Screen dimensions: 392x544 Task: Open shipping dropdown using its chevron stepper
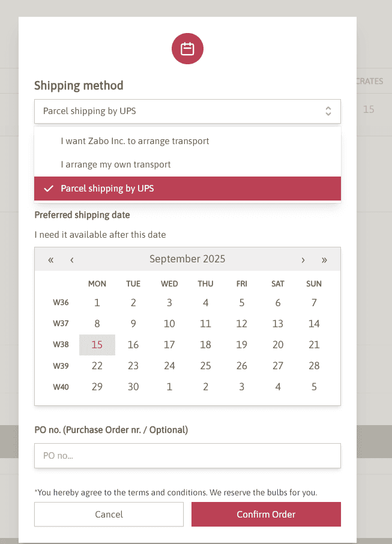click(x=328, y=111)
